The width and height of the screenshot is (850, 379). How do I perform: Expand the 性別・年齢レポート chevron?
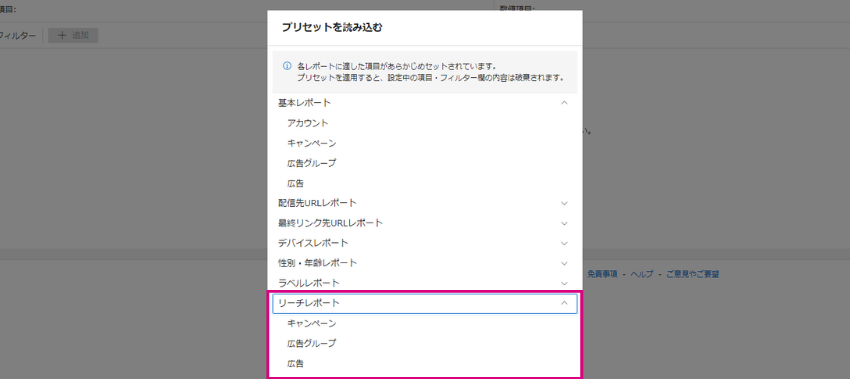564,264
